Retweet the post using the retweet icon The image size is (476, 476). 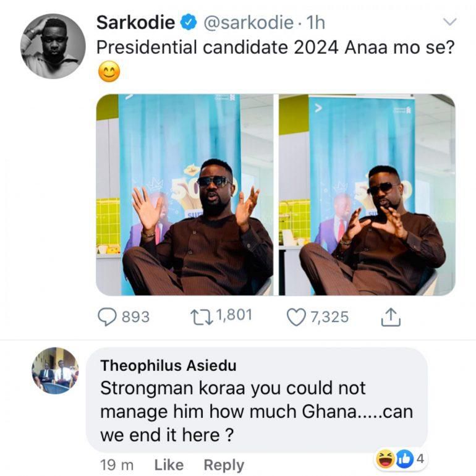pyautogui.click(x=201, y=317)
